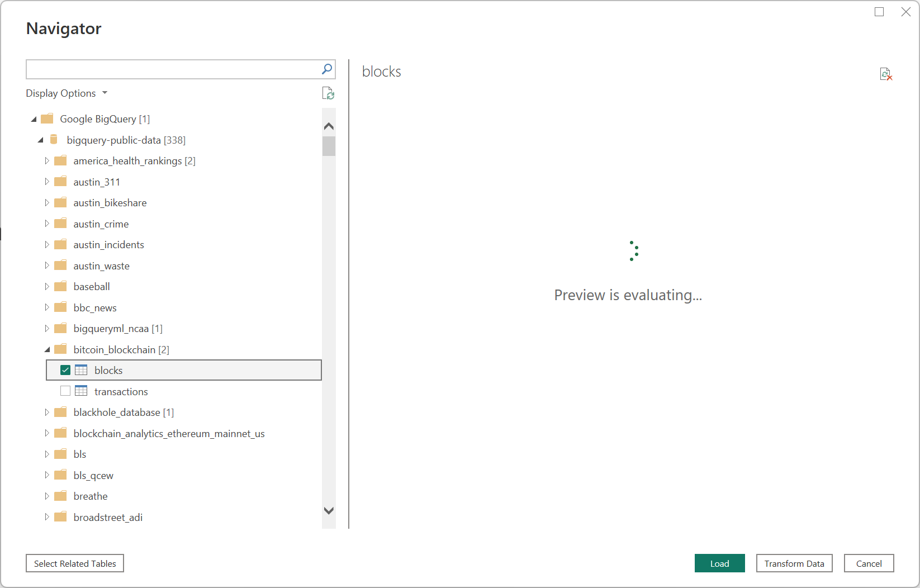Viewport: 920px width, 588px height.
Task: Uncheck the blocks table checkbox
Action: coord(65,370)
